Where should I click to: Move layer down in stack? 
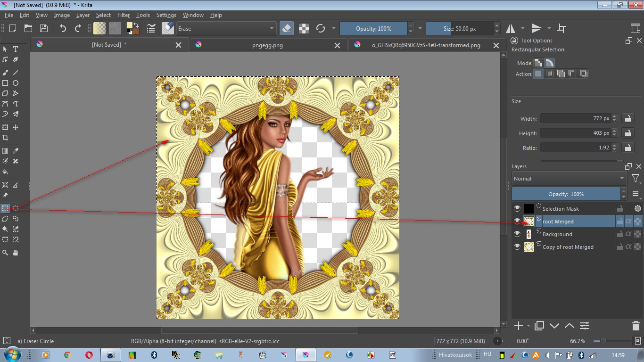[x=554, y=326]
